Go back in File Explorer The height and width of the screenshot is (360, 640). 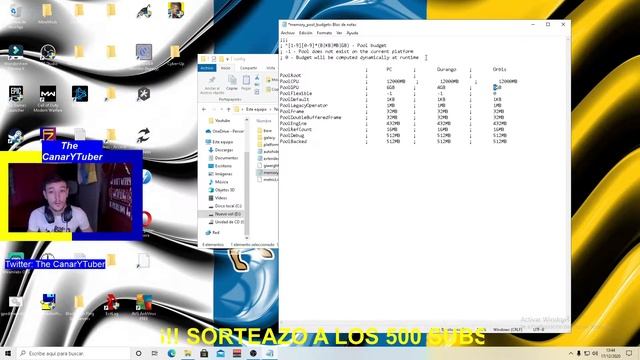(204, 109)
